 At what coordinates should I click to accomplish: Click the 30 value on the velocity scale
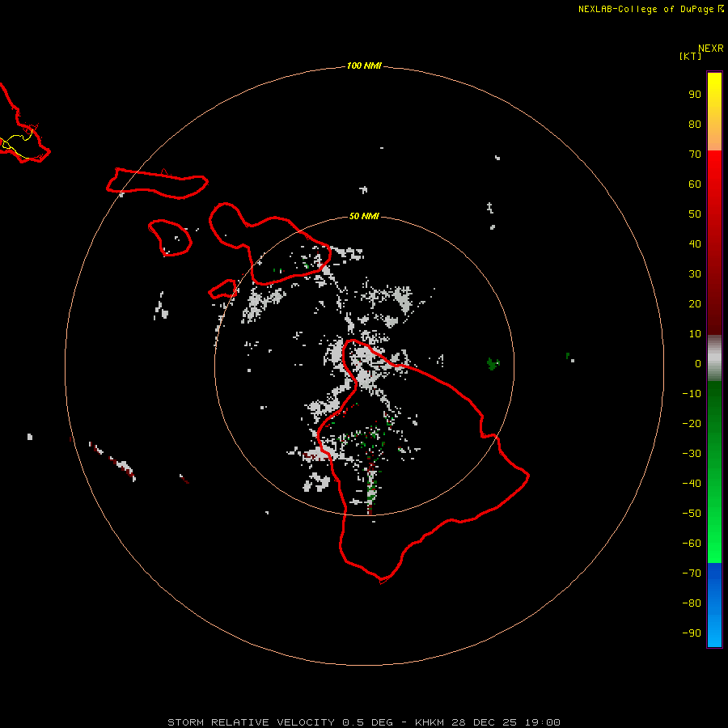(x=695, y=274)
